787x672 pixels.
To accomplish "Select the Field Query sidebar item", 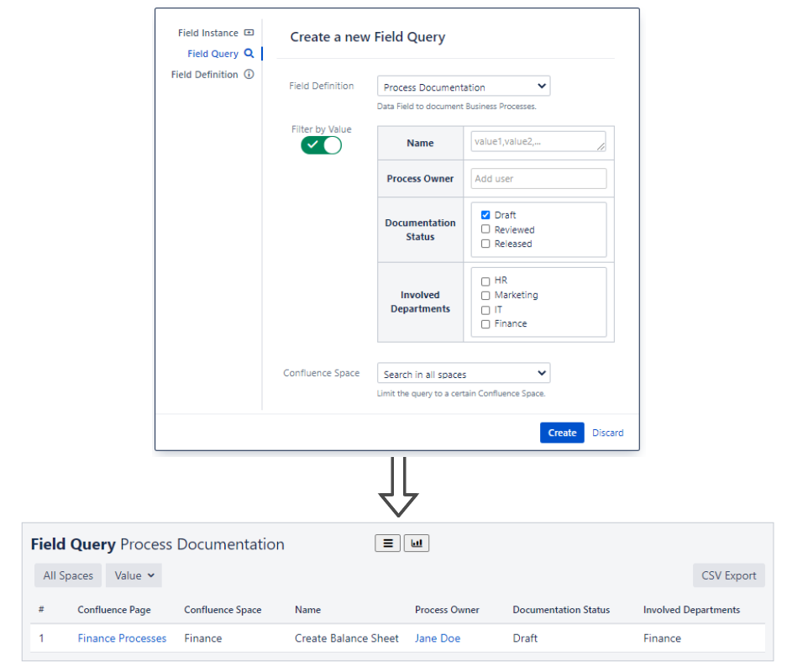I will pyautogui.click(x=220, y=54).
